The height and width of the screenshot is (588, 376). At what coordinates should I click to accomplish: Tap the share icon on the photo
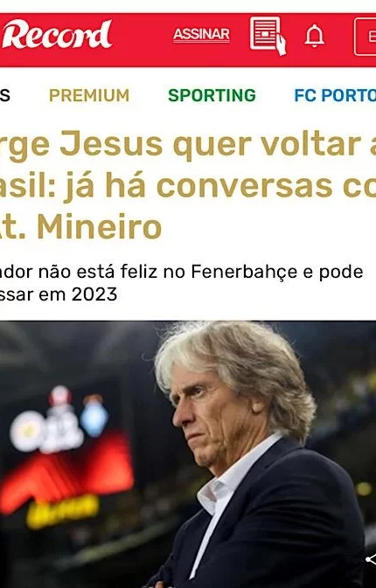[372, 559]
